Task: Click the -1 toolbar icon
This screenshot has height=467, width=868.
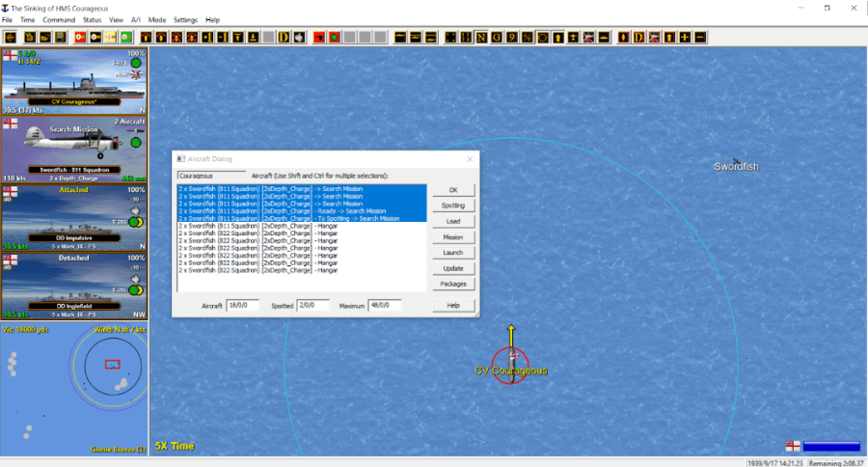Action: (223, 37)
